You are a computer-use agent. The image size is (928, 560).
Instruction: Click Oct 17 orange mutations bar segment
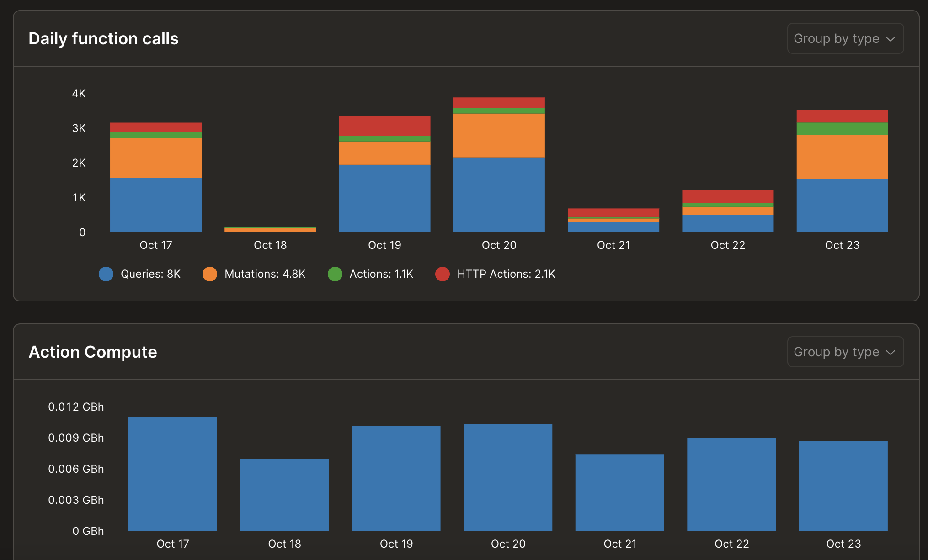click(156, 158)
